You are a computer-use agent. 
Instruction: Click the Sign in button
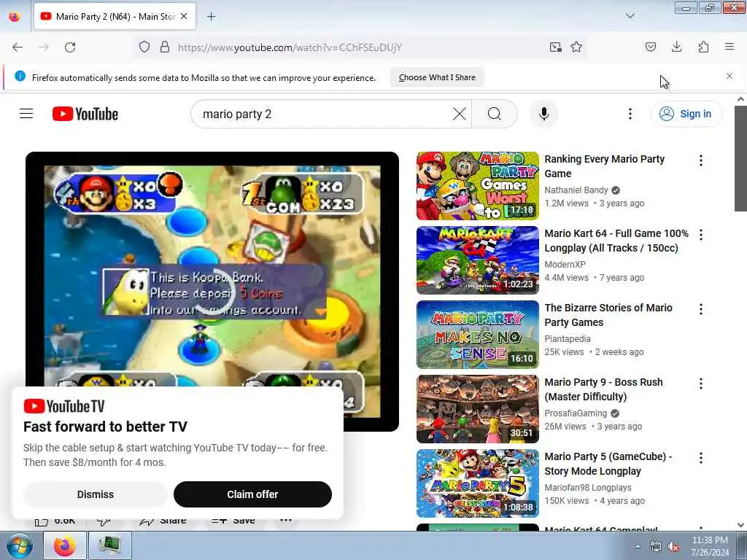pos(686,114)
